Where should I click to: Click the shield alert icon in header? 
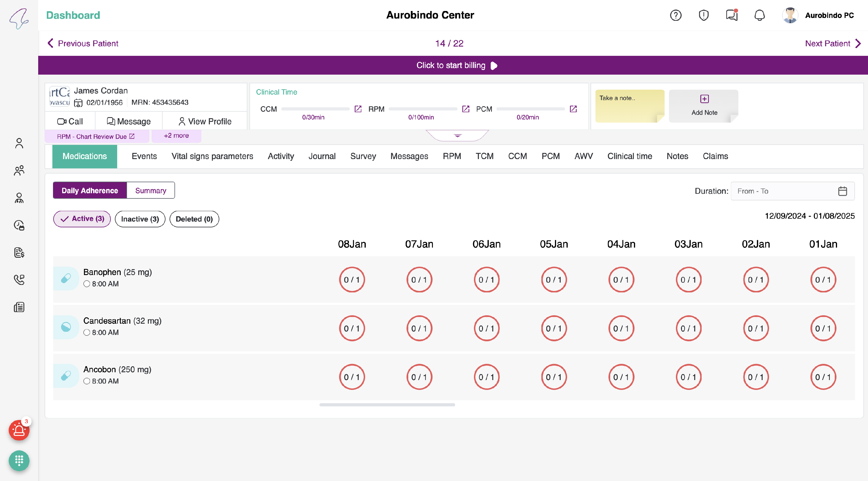coord(704,16)
